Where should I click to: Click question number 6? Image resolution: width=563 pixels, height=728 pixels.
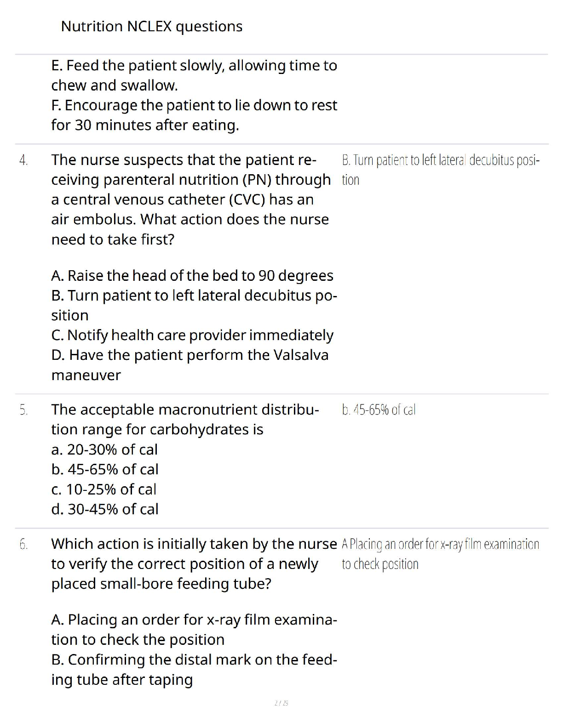[23, 545]
